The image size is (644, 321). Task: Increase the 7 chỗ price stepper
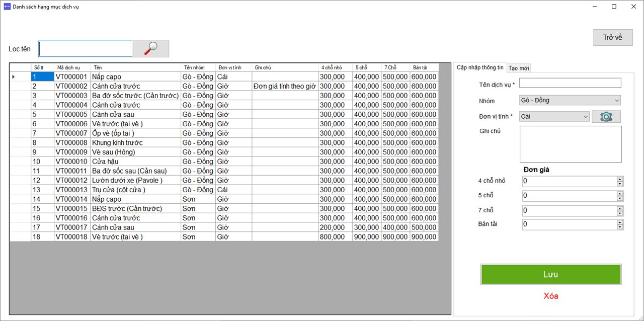620,208
